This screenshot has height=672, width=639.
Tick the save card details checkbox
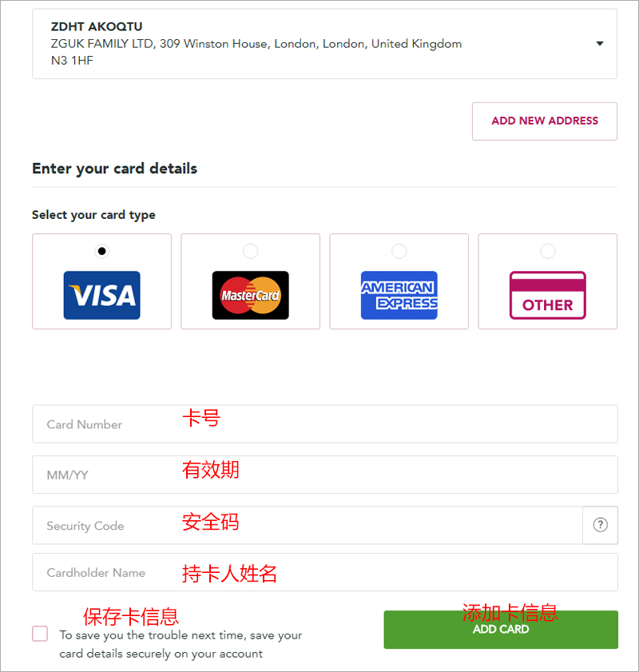tap(40, 634)
